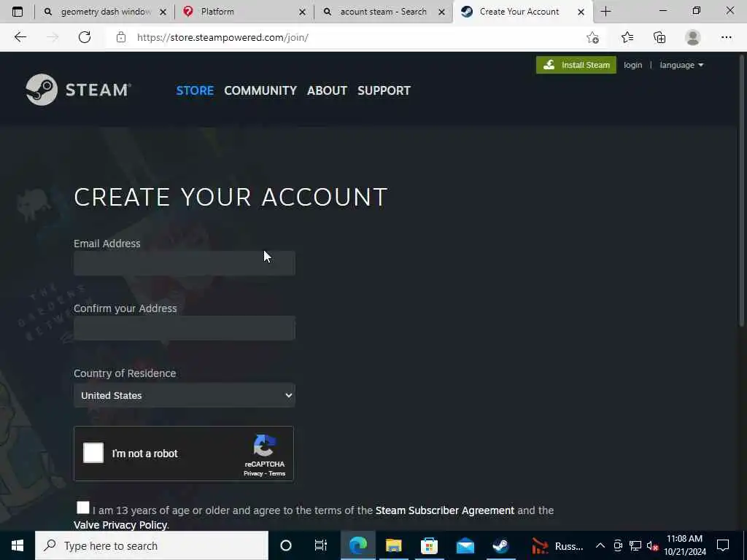
Task: Open the Collections icon in the toolbar
Action: (659, 37)
